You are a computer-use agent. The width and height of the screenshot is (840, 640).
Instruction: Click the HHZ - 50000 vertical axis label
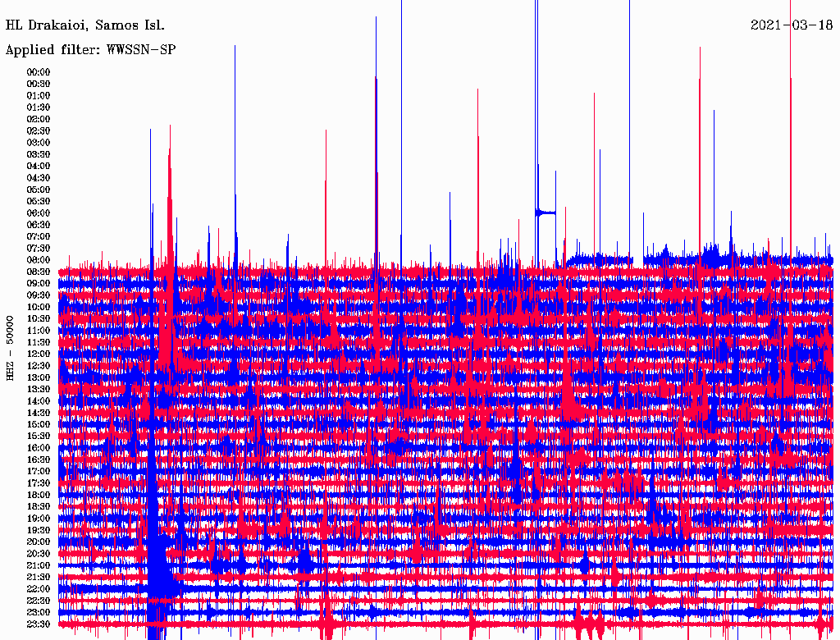click(x=10, y=349)
